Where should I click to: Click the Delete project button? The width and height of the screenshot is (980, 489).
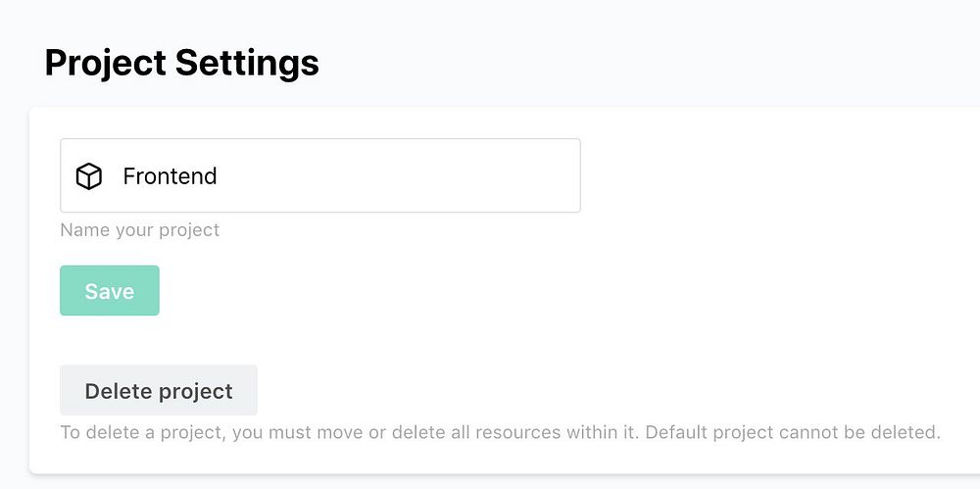(159, 391)
